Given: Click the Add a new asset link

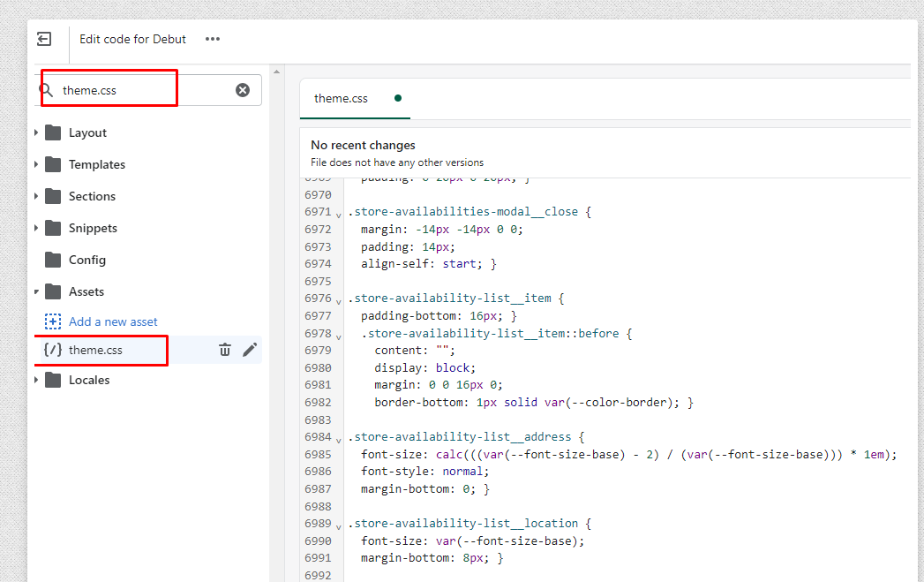Looking at the screenshot, I should (x=113, y=322).
